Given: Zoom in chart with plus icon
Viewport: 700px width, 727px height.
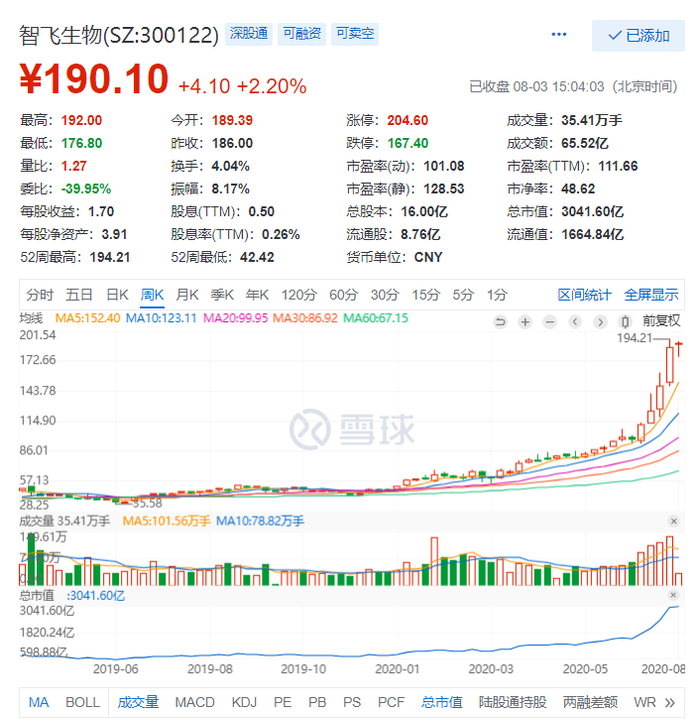Looking at the screenshot, I should click(525, 321).
